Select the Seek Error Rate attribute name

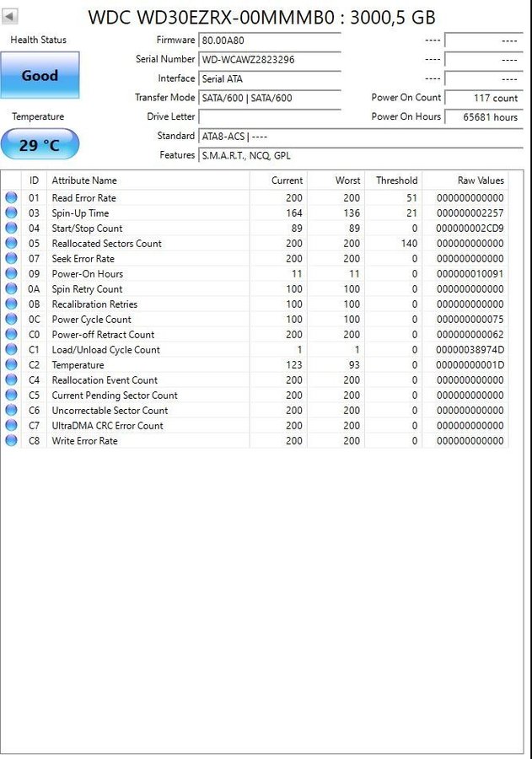pos(83,259)
